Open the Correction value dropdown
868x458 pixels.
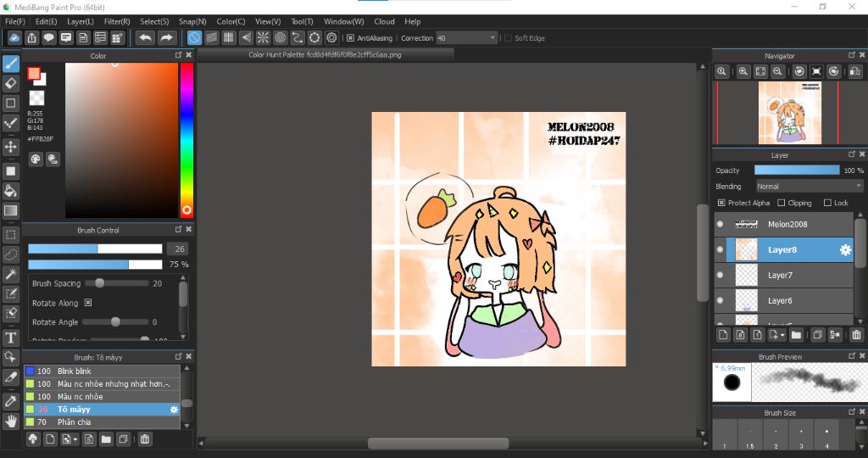click(492, 38)
